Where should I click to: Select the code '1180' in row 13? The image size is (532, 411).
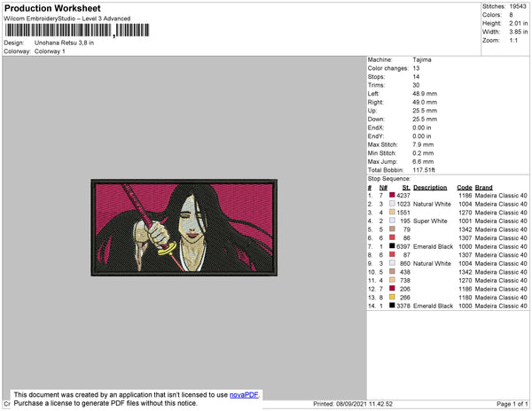click(x=465, y=297)
